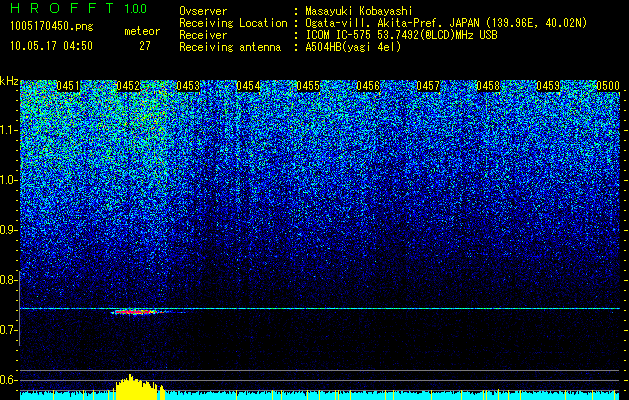Click the 0451 time marker
The image size is (629, 400).
pyautogui.click(x=68, y=86)
